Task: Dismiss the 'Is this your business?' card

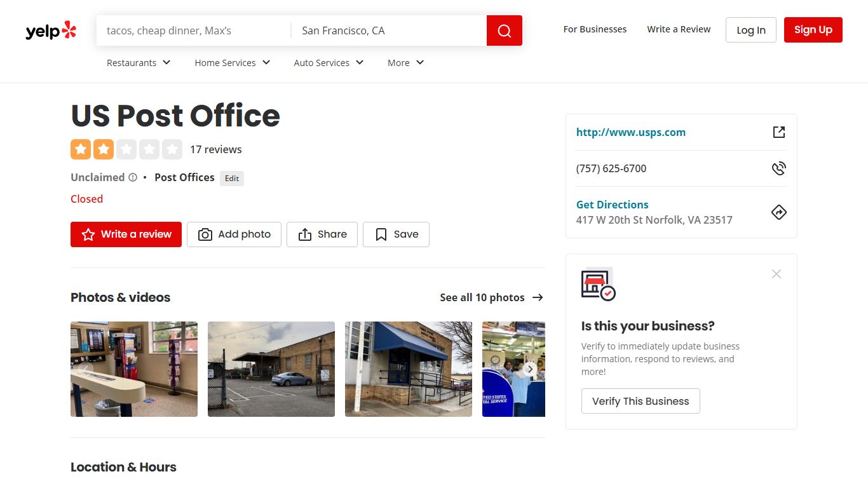Action: click(776, 274)
